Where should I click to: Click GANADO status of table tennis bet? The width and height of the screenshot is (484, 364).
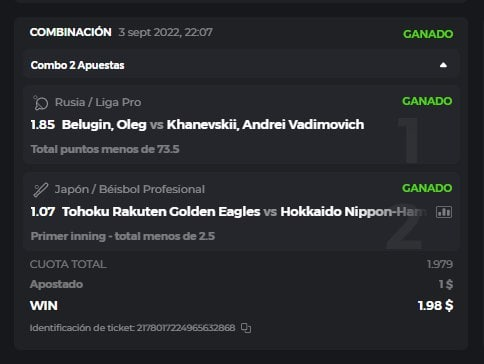(x=427, y=101)
